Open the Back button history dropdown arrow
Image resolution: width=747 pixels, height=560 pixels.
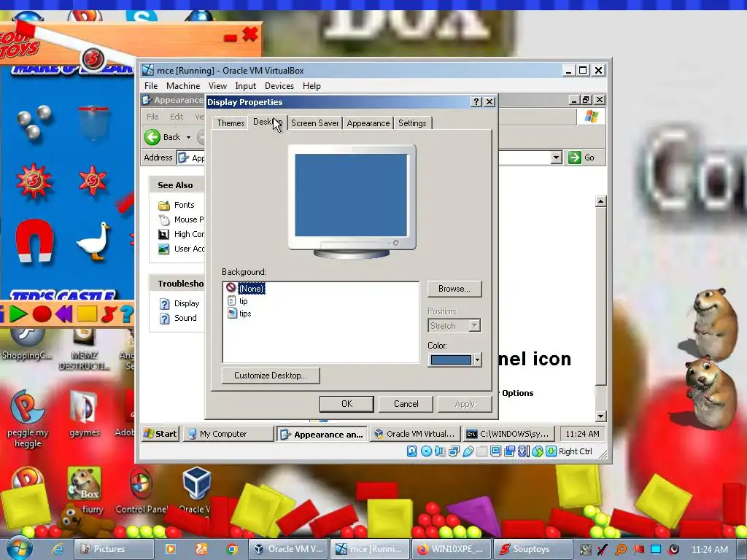point(189,138)
